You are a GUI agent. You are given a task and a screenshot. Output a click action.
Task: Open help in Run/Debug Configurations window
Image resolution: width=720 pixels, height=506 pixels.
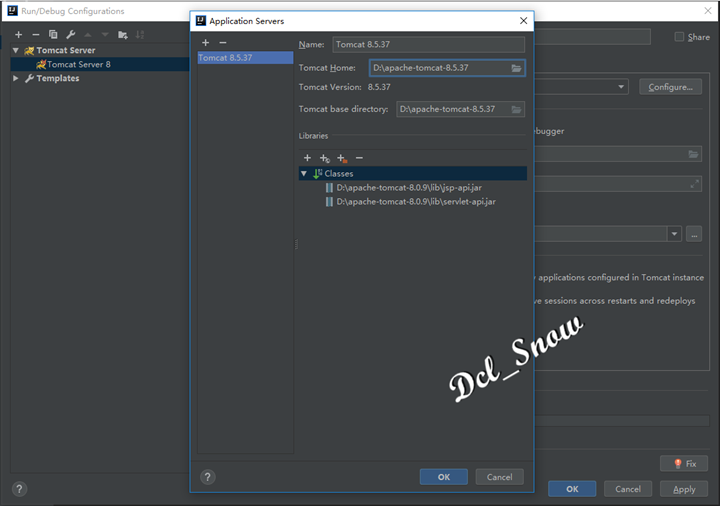19,489
